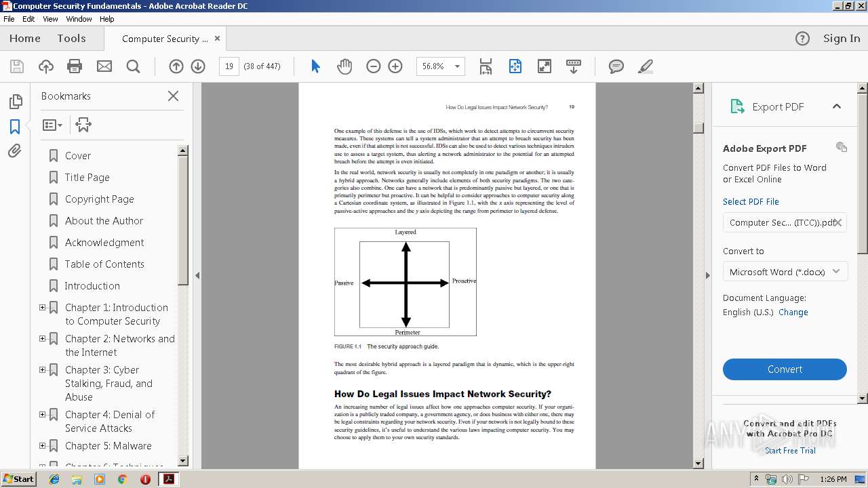Open the Help question mark icon
The image size is (868, 488).
(802, 39)
